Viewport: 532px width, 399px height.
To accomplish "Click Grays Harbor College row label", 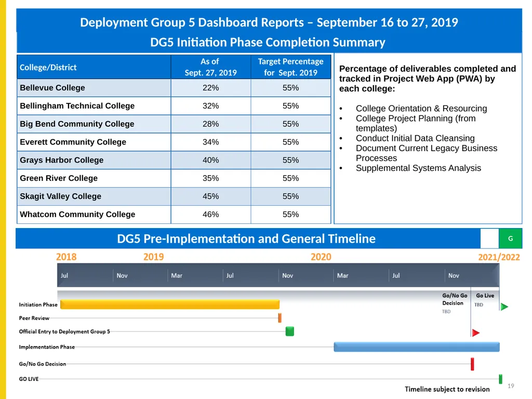I will (x=61, y=160).
